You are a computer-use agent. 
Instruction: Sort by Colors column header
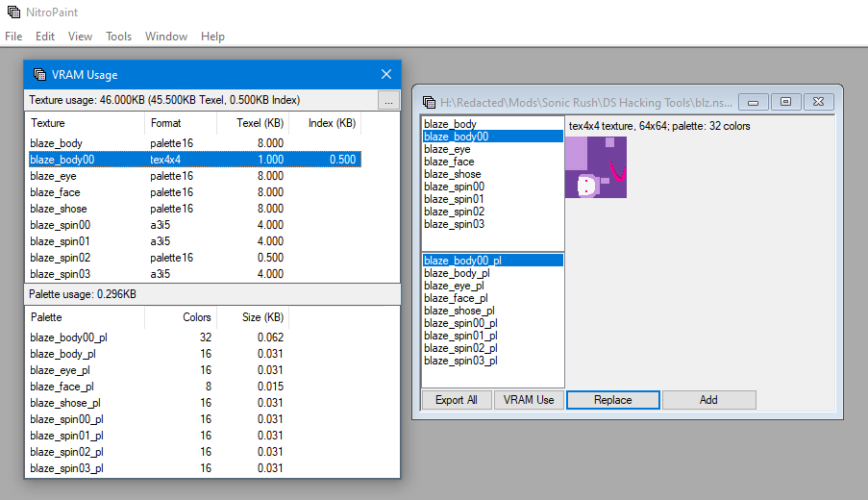[x=181, y=317]
